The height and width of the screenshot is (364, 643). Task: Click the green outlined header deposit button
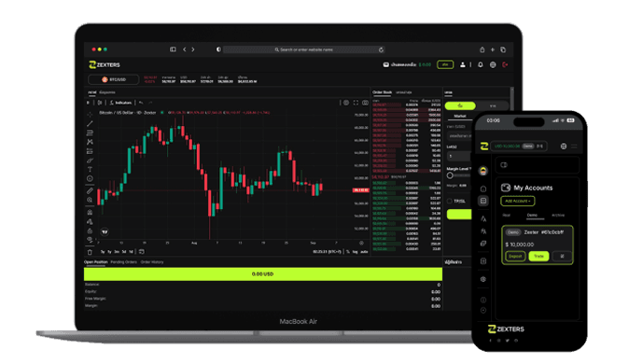pos(445,64)
